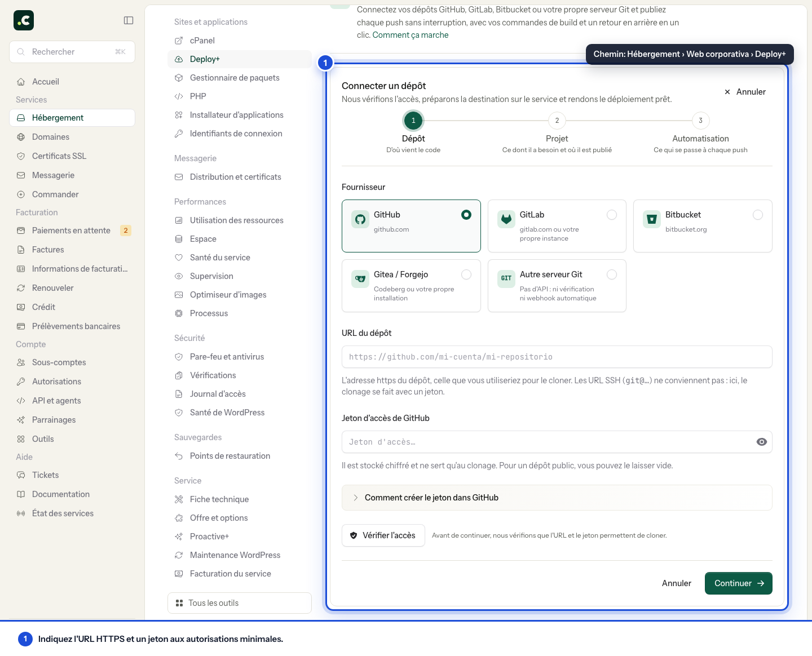Click the Comment ça marche link

(x=411, y=35)
